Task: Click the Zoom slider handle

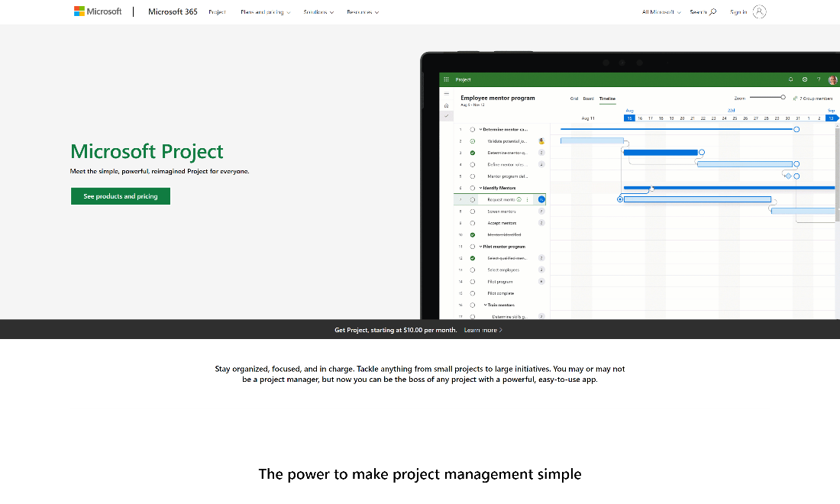Action: 783,97
